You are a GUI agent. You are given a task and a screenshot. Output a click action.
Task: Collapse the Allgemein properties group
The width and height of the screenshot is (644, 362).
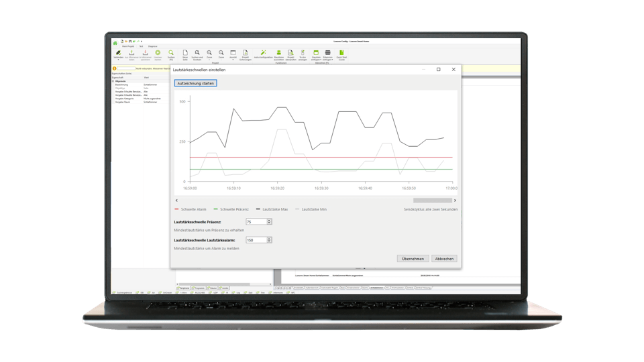pos(113,81)
